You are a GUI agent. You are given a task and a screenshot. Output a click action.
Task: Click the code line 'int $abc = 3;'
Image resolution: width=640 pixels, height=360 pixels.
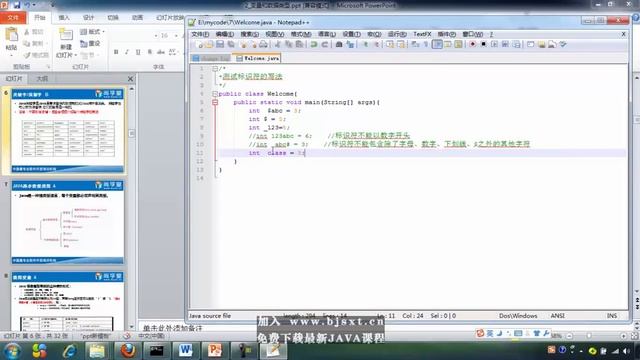[x=275, y=111]
